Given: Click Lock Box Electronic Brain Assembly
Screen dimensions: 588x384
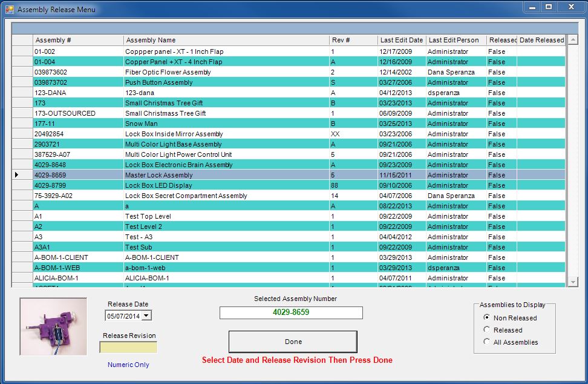Looking at the screenshot, I should point(179,165).
